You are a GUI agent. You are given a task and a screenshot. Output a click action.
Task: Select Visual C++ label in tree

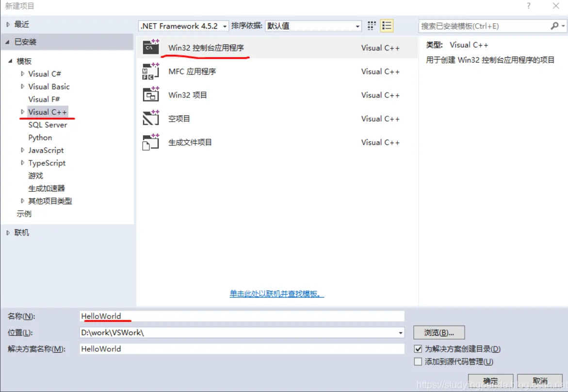pyautogui.click(x=48, y=112)
